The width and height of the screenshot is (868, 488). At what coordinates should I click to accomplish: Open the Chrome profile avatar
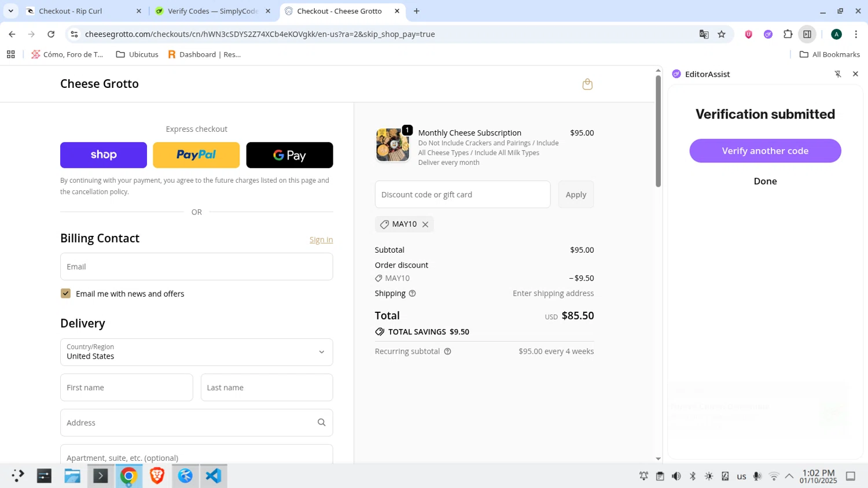[836, 34]
